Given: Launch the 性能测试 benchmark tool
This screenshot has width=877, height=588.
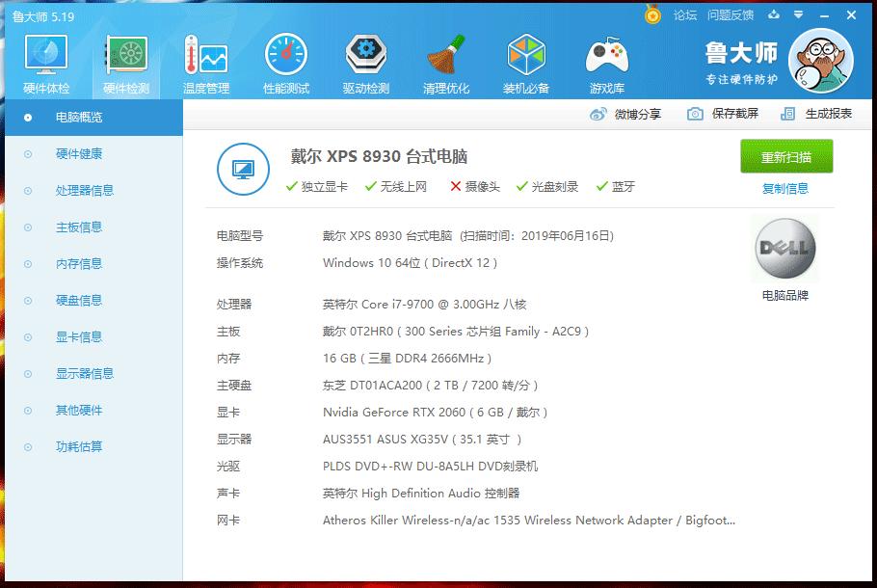Looking at the screenshot, I should [x=284, y=62].
